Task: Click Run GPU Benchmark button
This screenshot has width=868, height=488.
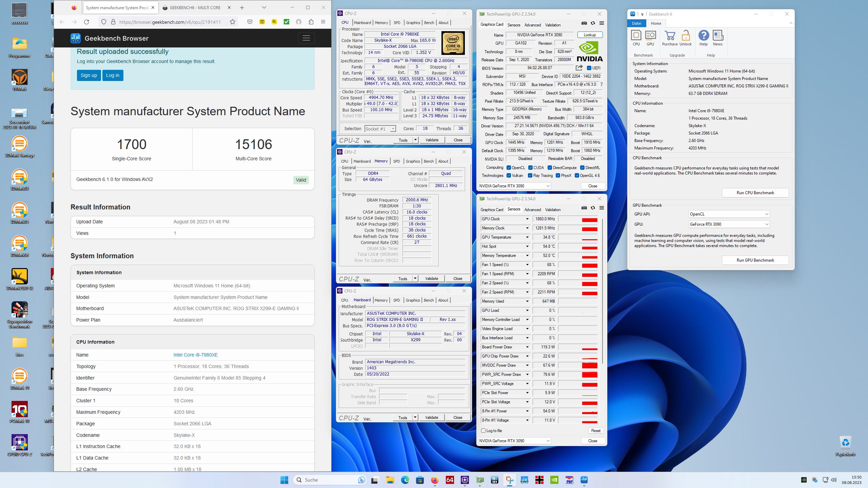Action: tap(755, 260)
